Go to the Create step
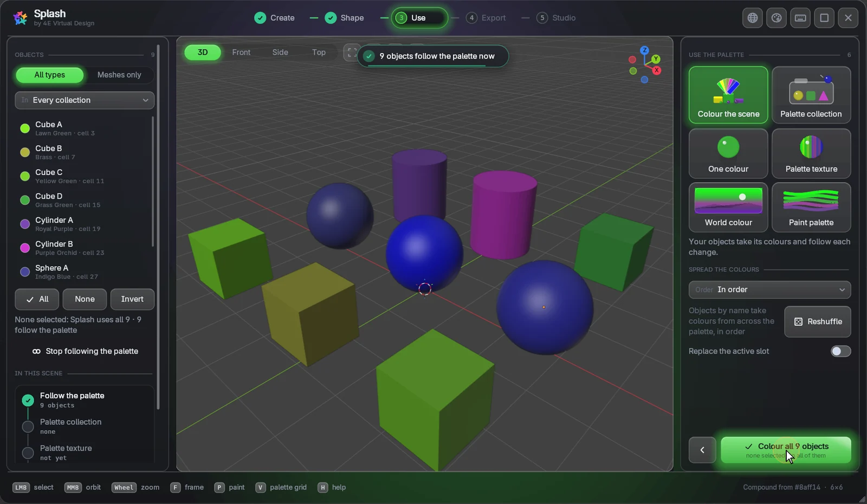The image size is (867, 504). coord(275,18)
